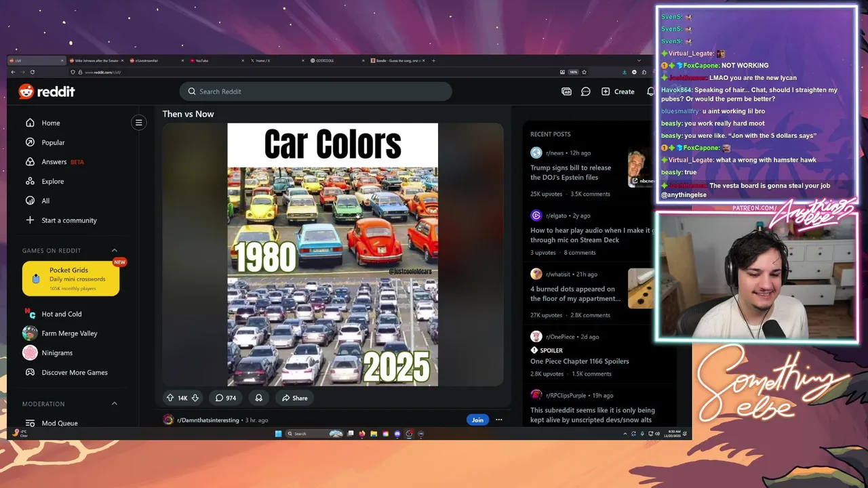The height and width of the screenshot is (488, 868).
Task: Open r/whatisit in Recent Posts
Action: [559, 274]
